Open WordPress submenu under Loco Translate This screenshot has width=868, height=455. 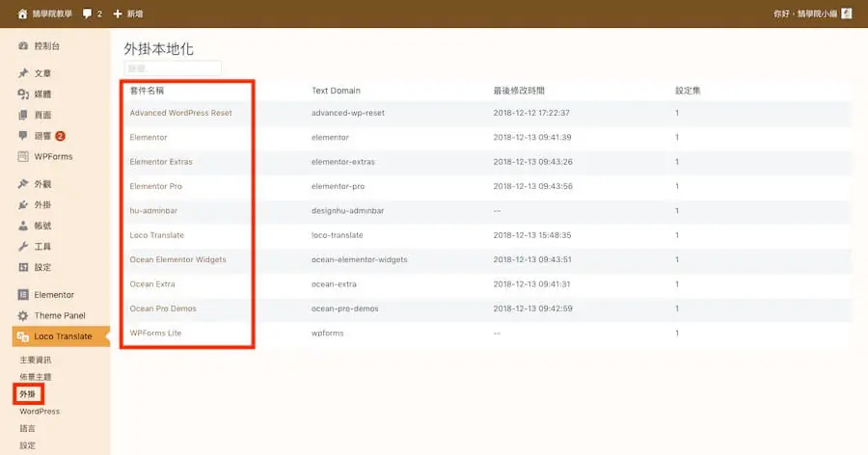(x=40, y=412)
